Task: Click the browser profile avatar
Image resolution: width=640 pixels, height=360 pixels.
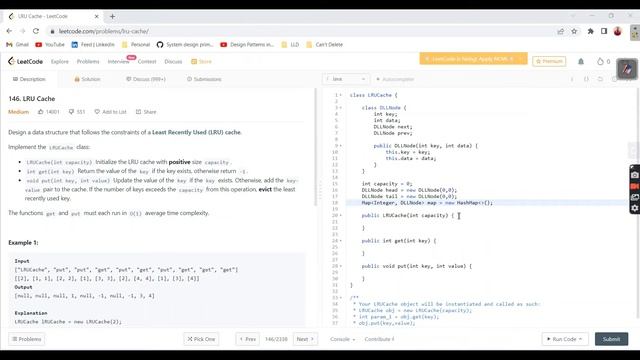Action: point(618,31)
